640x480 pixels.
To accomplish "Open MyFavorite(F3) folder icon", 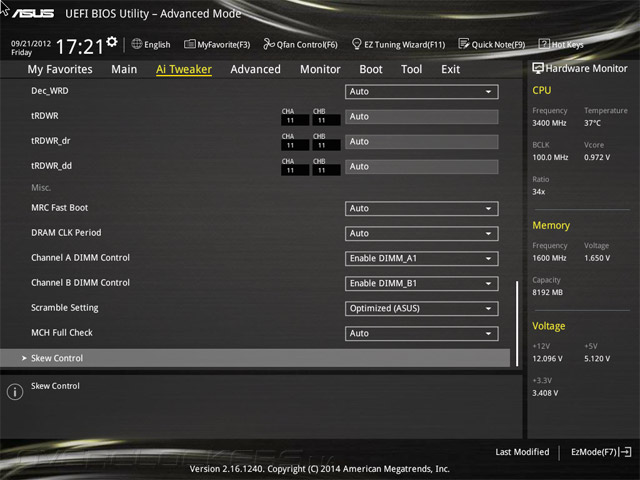I will [189, 44].
